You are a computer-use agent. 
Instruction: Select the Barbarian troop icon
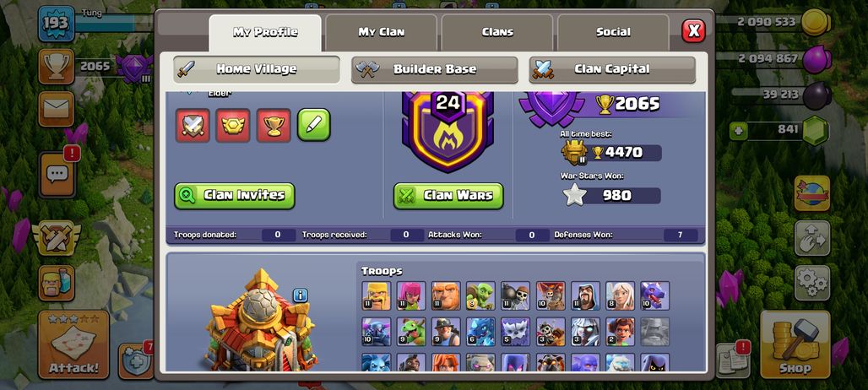click(377, 295)
